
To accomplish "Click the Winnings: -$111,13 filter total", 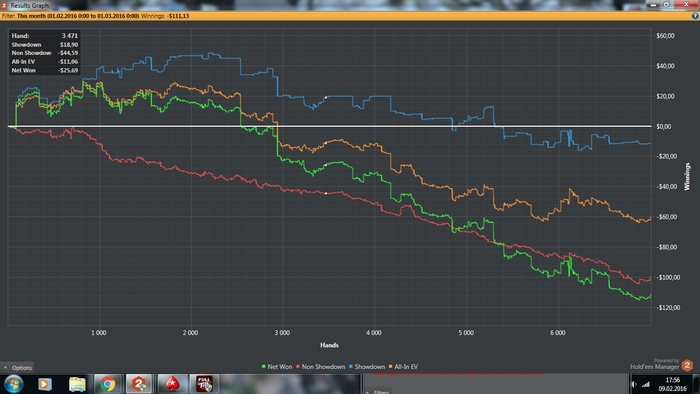I will 165,16.
